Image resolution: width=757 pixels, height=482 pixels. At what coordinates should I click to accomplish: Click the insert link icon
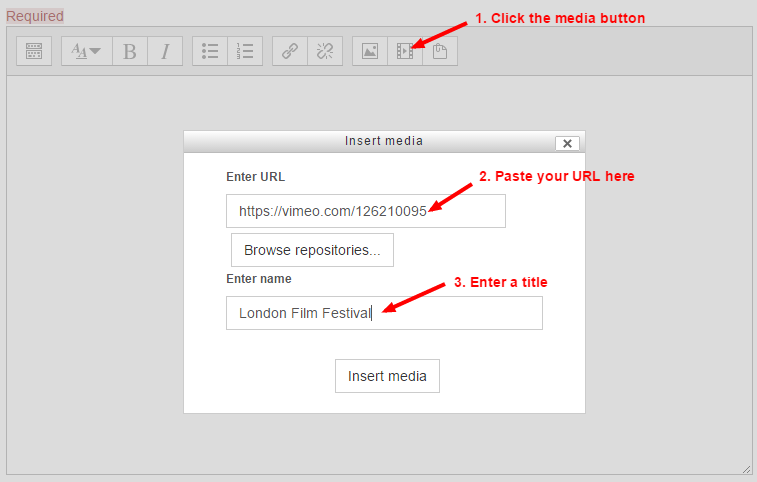coord(290,51)
